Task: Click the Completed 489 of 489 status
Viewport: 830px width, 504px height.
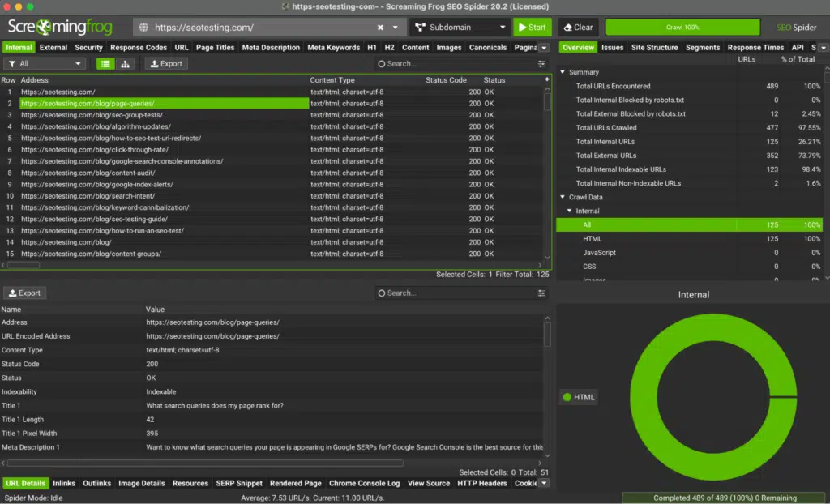Action: [725, 498]
